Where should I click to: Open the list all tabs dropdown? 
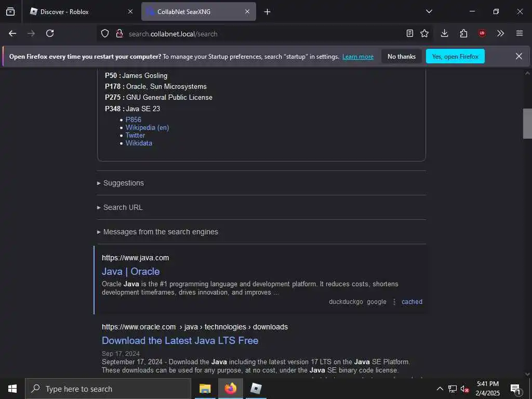(x=429, y=11)
